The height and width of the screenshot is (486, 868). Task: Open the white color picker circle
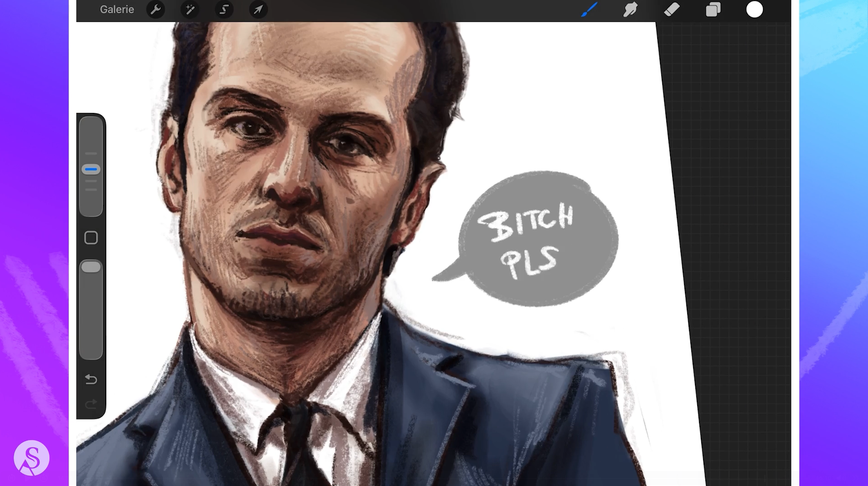coord(754,10)
